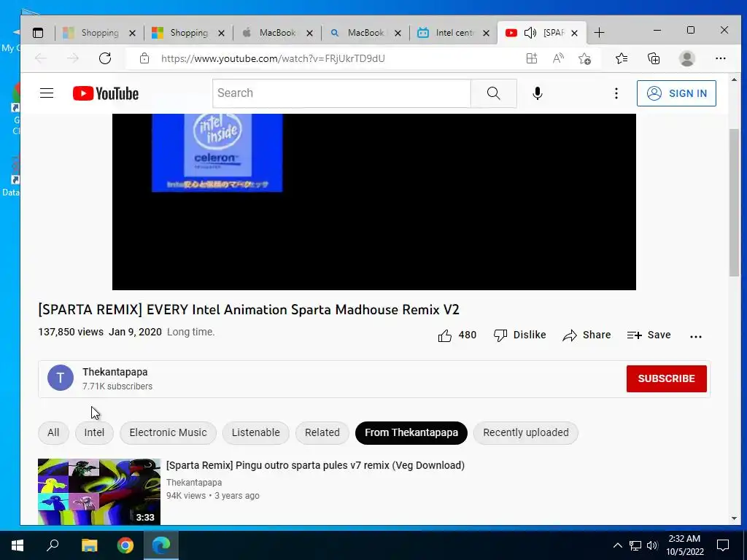The image size is (747, 560).
Task: Select the All filter chip
Action: pos(53,433)
